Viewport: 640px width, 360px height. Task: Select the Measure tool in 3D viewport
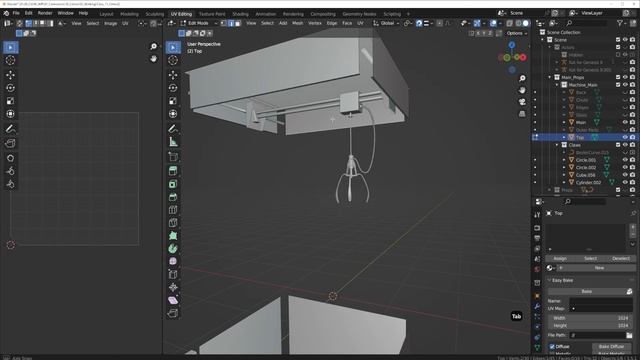pyautogui.click(x=173, y=142)
